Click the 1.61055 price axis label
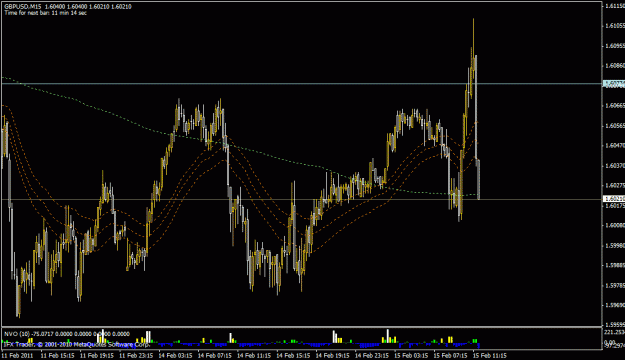The height and width of the screenshot is (360, 625). (x=615, y=26)
